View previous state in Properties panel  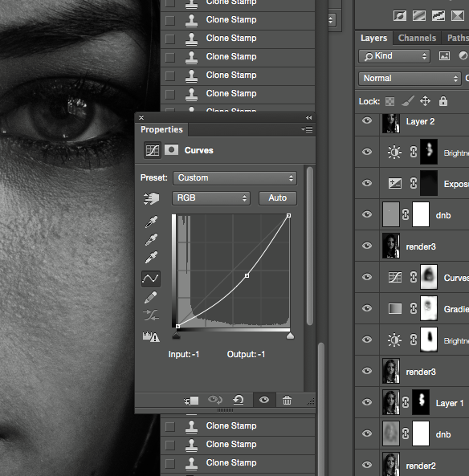(x=214, y=400)
